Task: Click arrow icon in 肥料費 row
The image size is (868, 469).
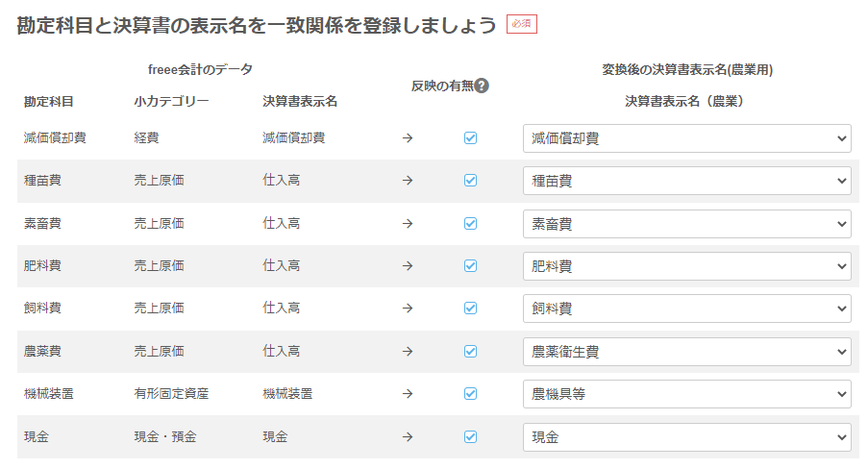Action: click(x=408, y=266)
